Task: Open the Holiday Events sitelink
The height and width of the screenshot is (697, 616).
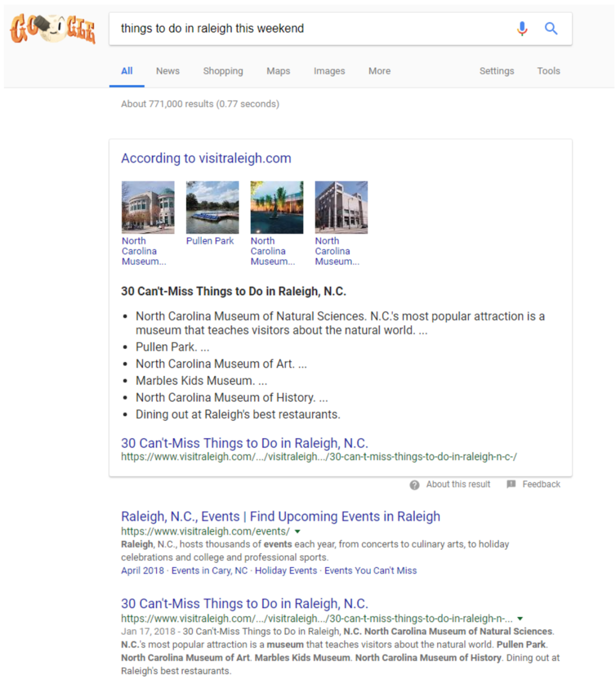Action: [286, 570]
